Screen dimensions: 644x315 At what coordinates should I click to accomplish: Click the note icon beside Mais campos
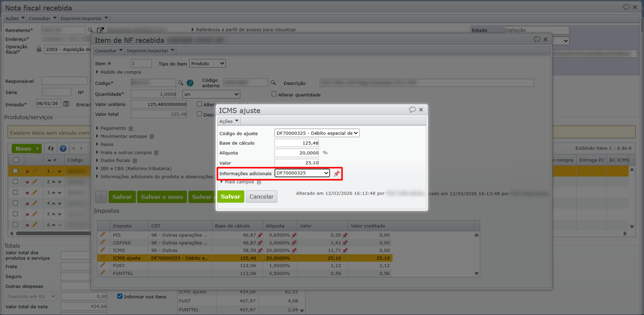[259, 182]
